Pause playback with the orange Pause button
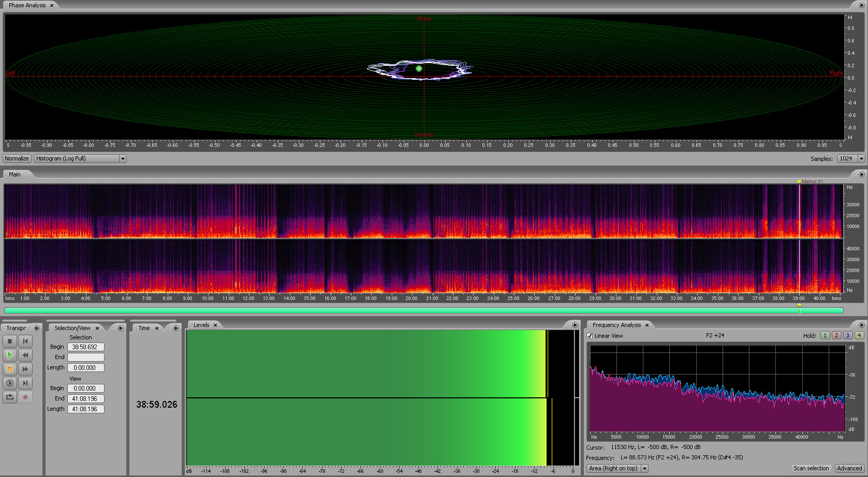This screenshot has width=868, height=477. point(10,369)
